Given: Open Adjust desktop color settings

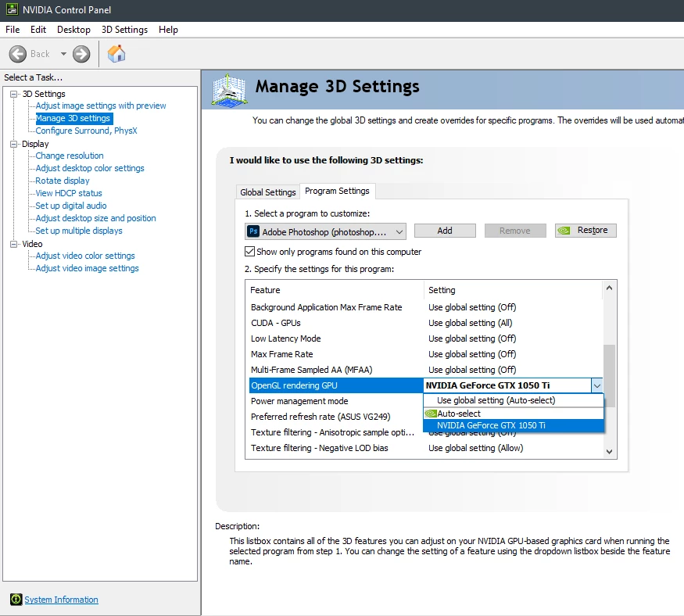Looking at the screenshot, I should pyautogui.click(x=89, y=168).
